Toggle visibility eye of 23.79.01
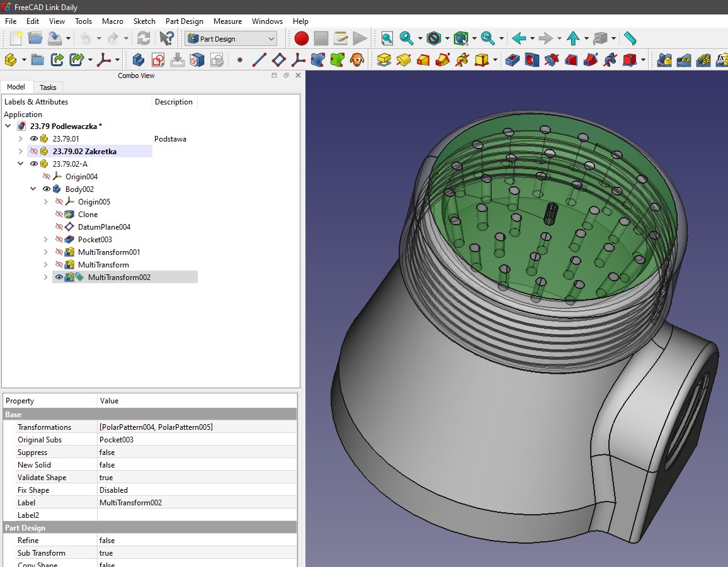This screenshot has width=728, height=567. 34,138
